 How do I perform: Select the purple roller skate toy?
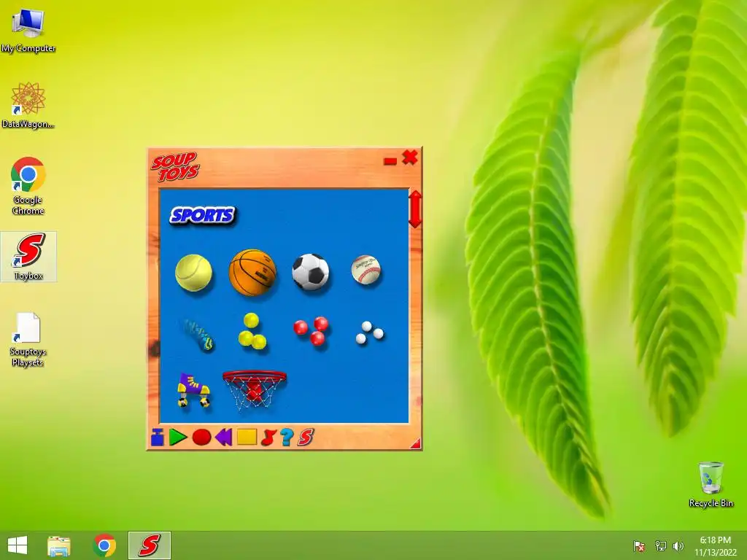point(193,390)
